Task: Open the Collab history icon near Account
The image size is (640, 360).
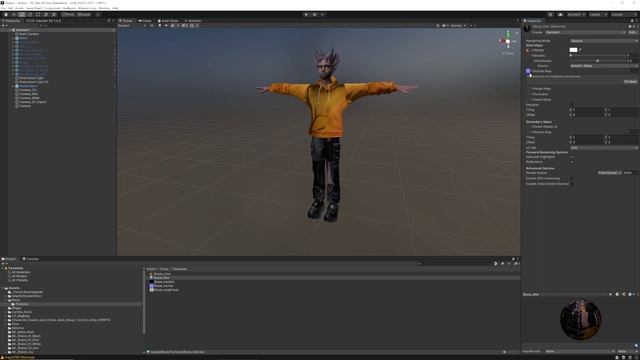Action: tap(551, 14)
